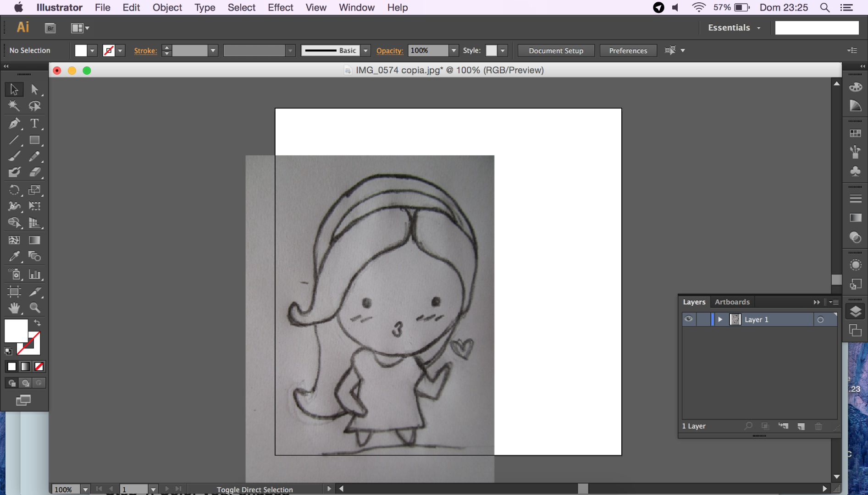Screen dimensions: 868x495
Task: Open the Opacity value dropdown
Action: [453, 50]
